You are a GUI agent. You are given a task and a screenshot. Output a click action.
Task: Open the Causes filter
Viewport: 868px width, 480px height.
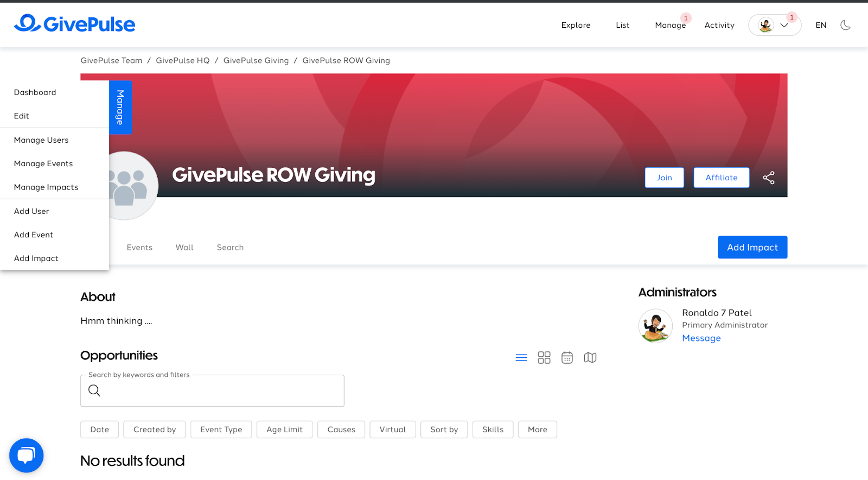[341, 430]
